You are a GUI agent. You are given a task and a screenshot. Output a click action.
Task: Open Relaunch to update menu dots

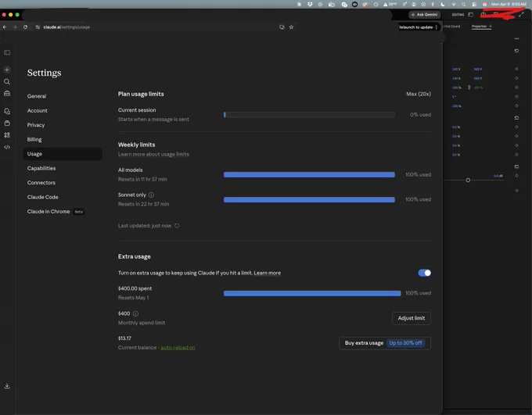tap(437, 27)
